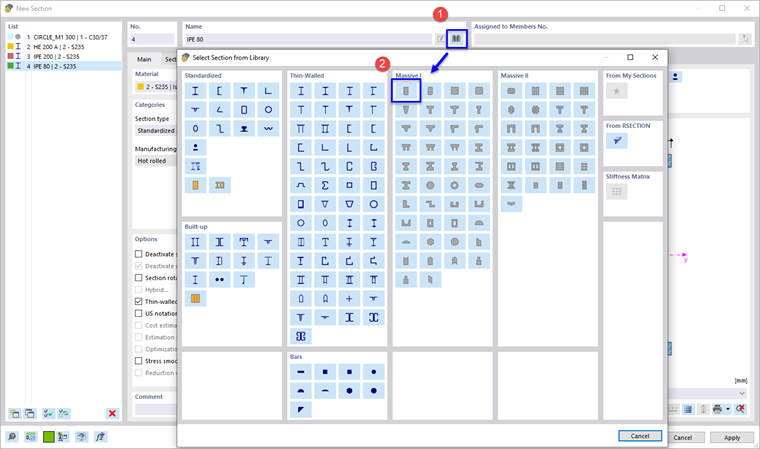Pick the two-dots icon in the Built-up group
The height and width of the screenshot is (449, 760).
(x=220, y=280)
